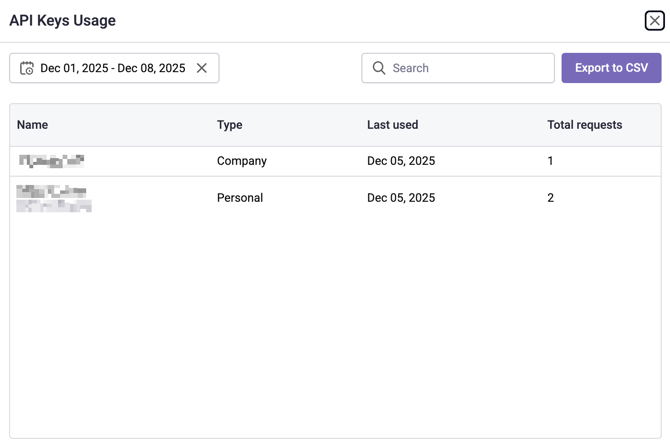Focus the Search input field
Image resolution: width=670 pixels, height=448 pixels.
click(x=468, y=68)
